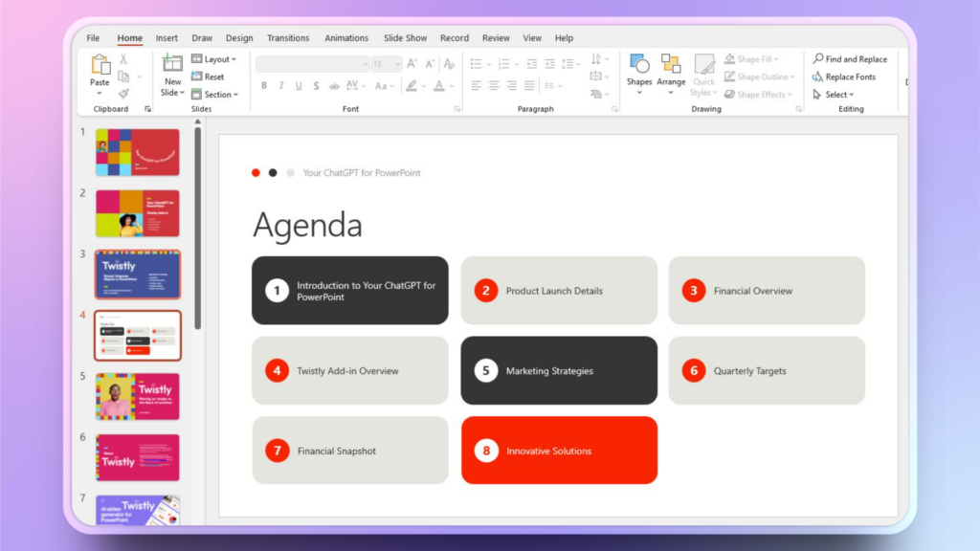Open the arrow below Paste
Image resolution: width=980 pixels, height=551 pixels.
pyautogui.click(x=100, y=93)
